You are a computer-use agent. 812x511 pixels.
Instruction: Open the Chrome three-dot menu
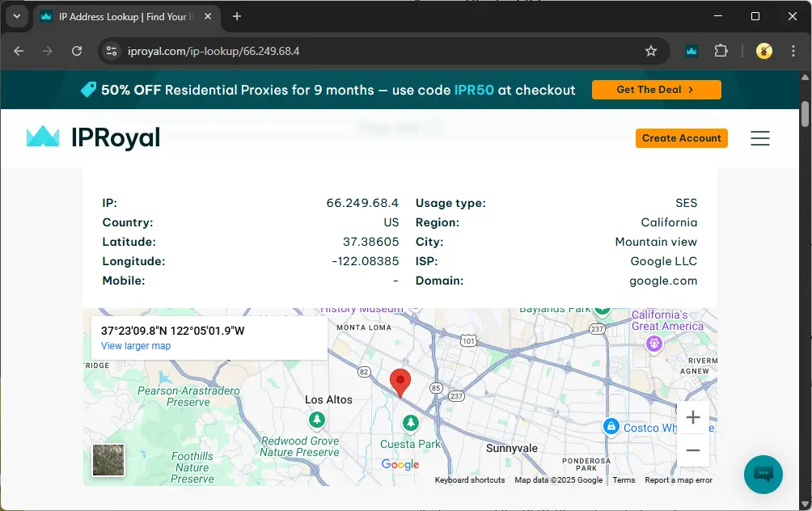[793, 51]
